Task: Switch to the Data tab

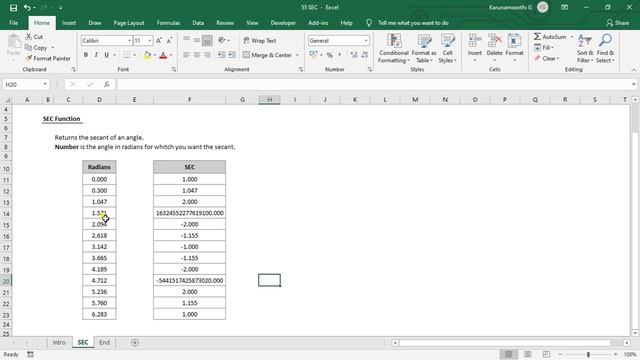Action: (x=198, y=23)
